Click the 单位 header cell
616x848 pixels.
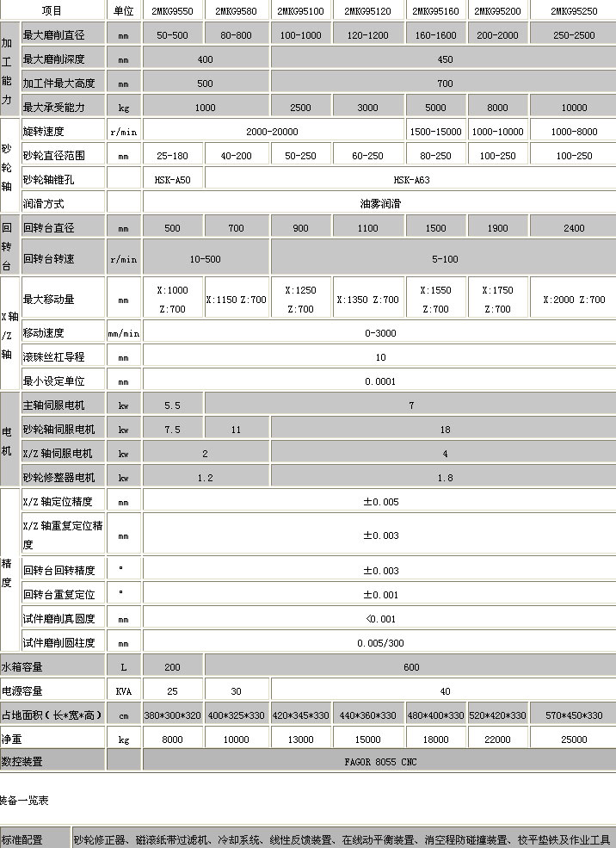pos(124,10)
